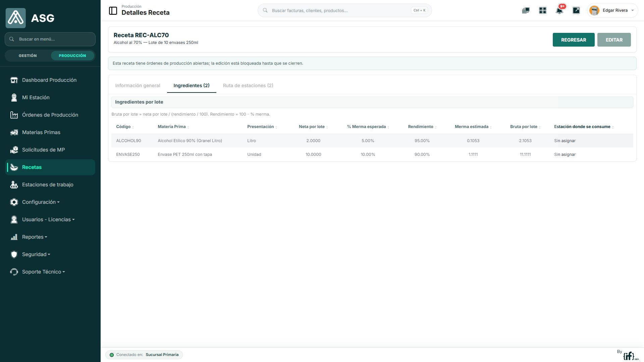Viewport: 644px width, 362px height.
Task: Toggle the sidebar collapse icon
Action: point(113,11)
